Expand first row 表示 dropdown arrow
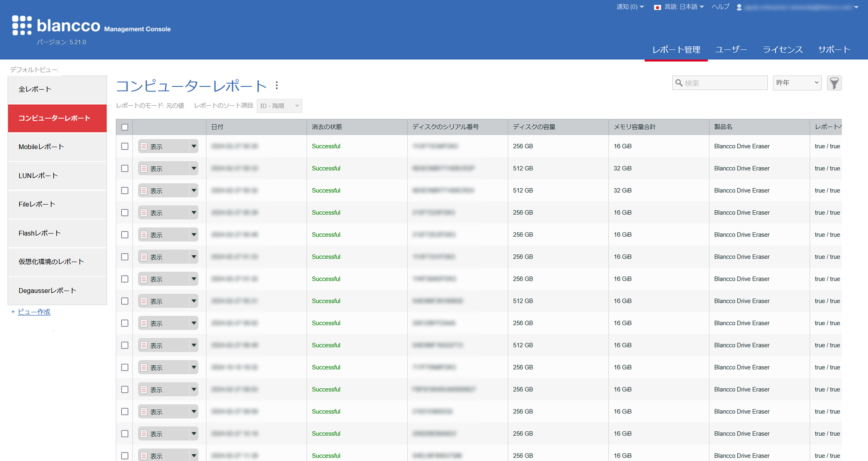 point(194,146)
